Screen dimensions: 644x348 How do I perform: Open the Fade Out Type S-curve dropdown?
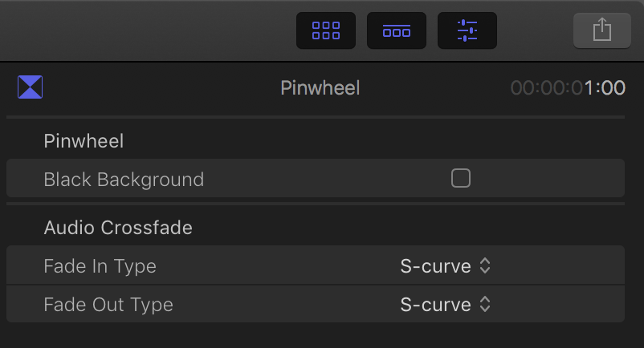coord(446,305)
